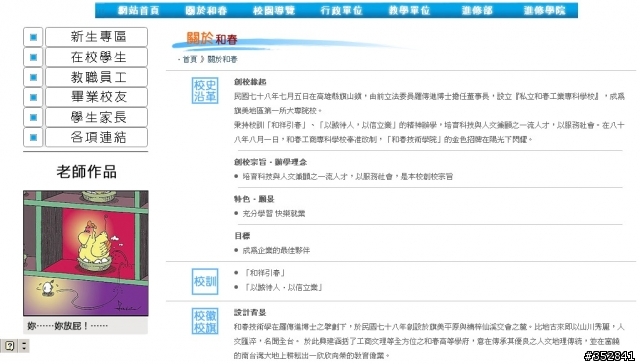Click the 目標 heading

pyautogui.click(x=242, y=236)
